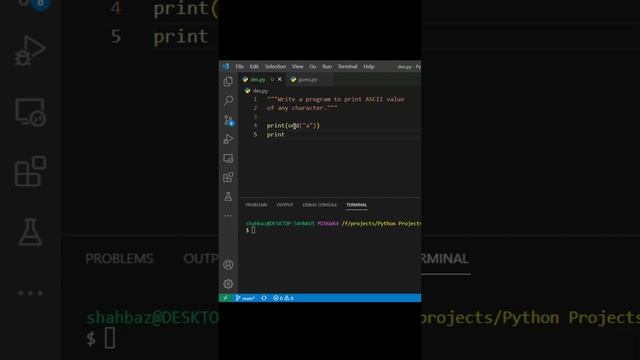The width and height of the screenshot is (640, 360).
Task: Open the Source Control view
Action: (228, 120)
